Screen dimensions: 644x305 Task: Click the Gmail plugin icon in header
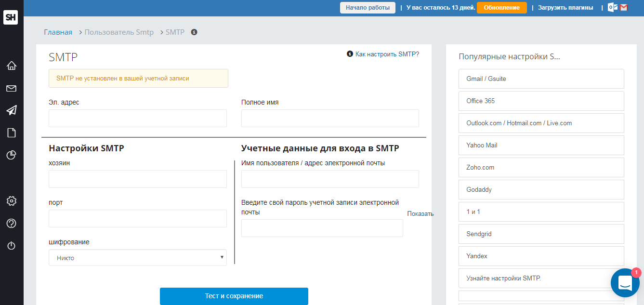(624, 7)
